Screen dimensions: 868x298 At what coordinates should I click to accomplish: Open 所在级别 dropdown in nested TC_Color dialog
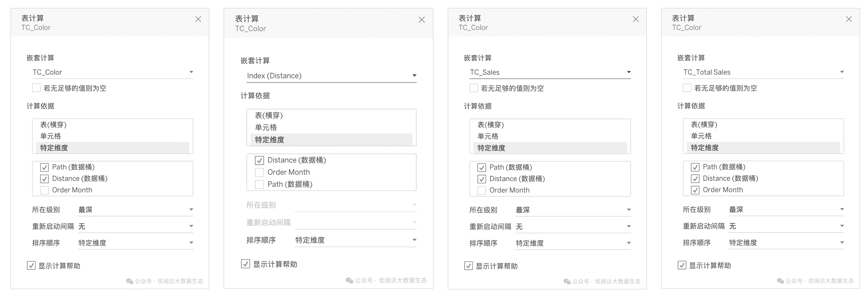click(136, 210)
